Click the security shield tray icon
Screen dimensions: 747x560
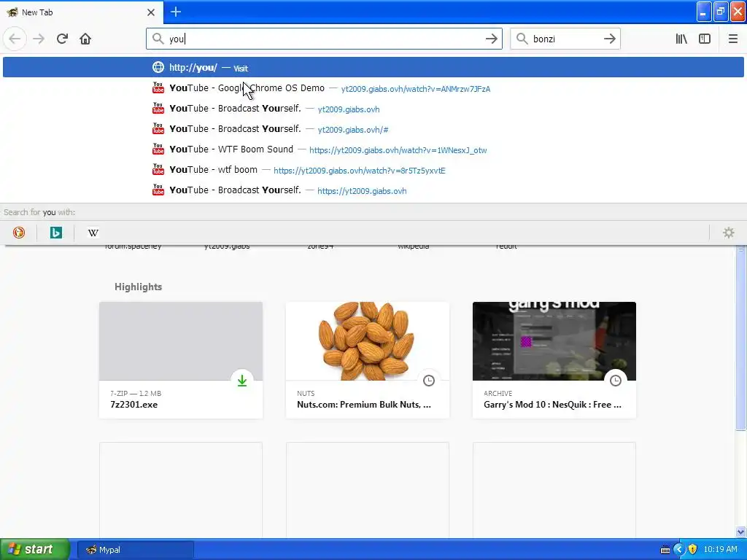[692, 550]
